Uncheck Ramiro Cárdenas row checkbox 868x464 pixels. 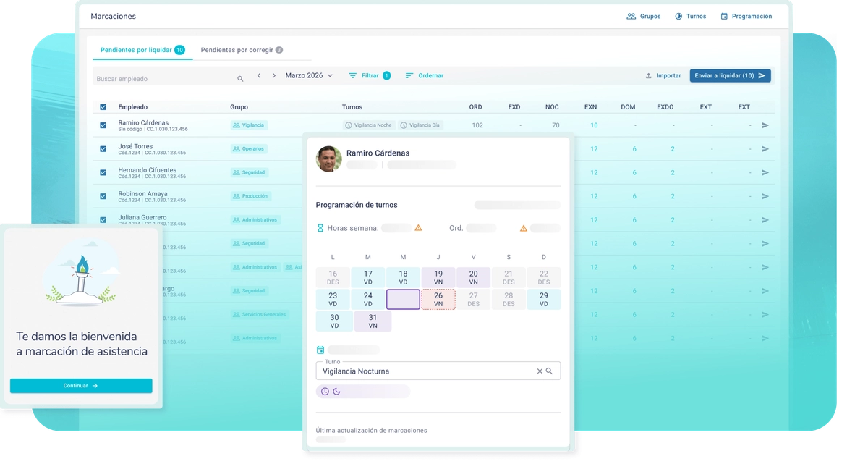point(103,125)
